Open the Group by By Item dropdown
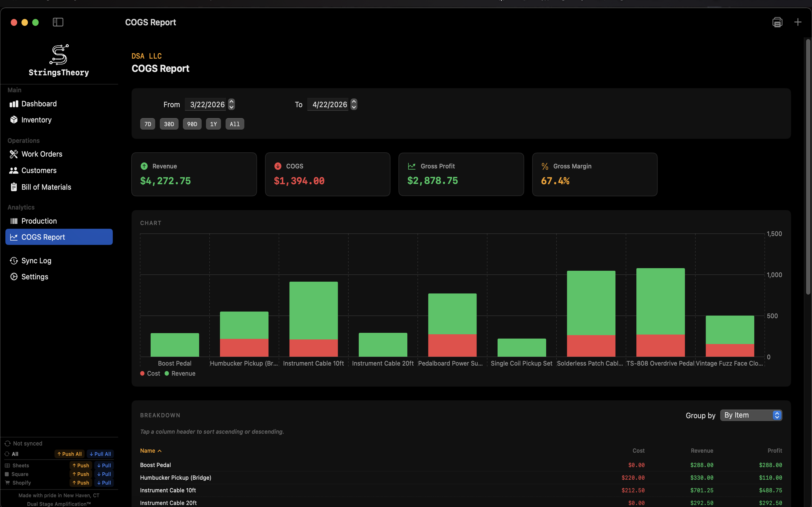This screenshot has width=812, height=507. 751,415
